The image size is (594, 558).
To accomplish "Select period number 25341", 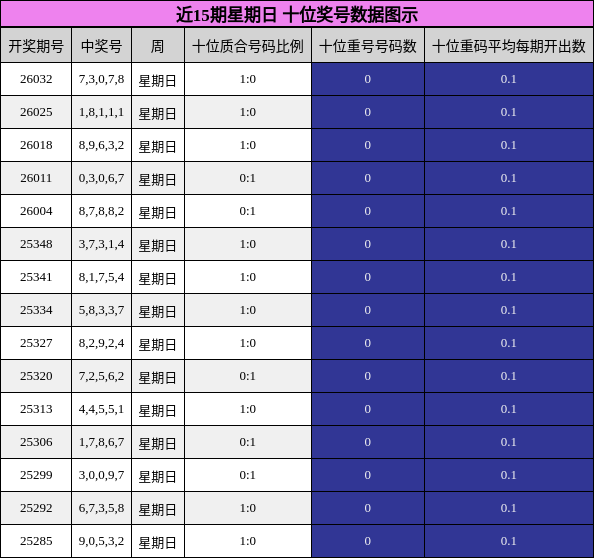I will (36, 277).
